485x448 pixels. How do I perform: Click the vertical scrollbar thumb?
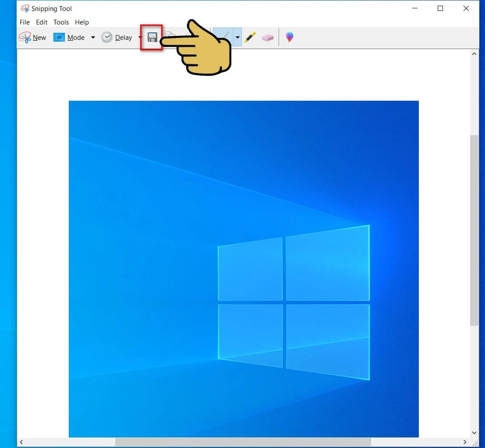tap(474, 230)
